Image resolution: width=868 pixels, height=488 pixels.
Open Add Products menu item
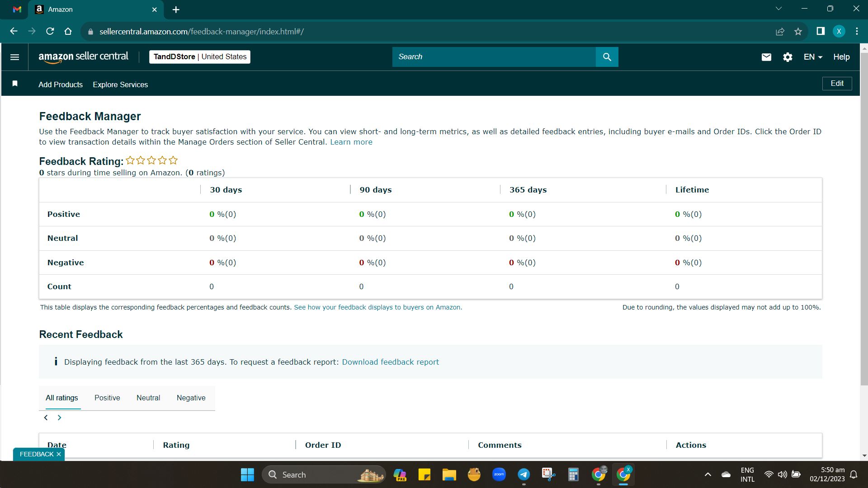point(61,84)
